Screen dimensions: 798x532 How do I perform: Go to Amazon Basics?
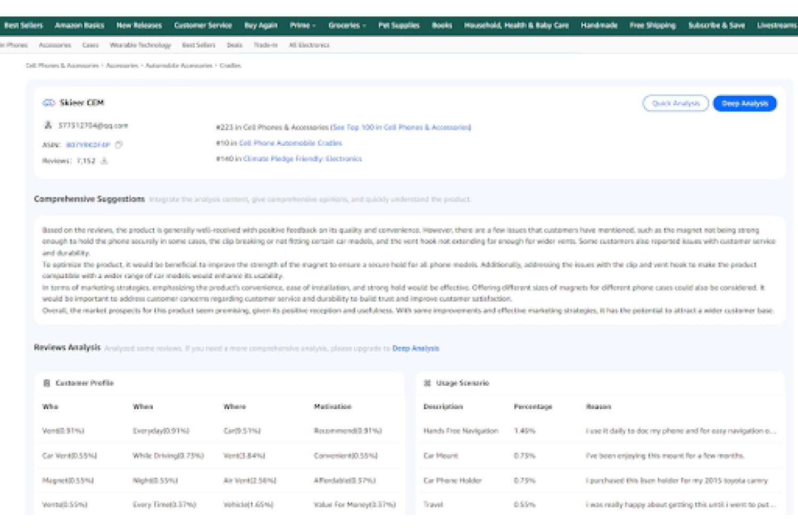[x=79, y=25]
